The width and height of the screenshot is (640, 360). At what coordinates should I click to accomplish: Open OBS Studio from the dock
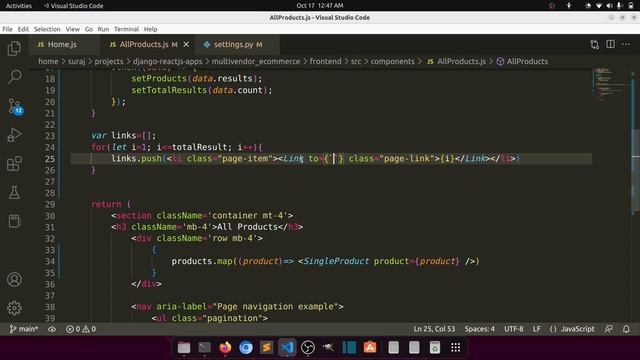click(x=308, y=347)
